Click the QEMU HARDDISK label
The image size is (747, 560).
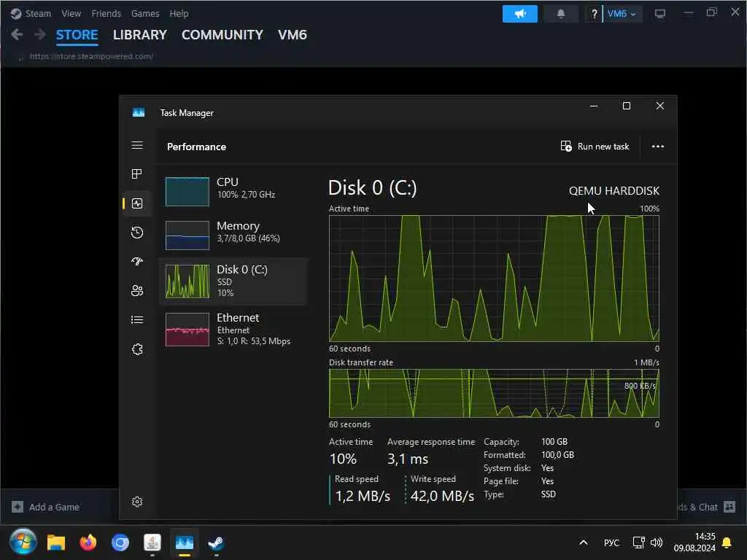coord(614,191)
